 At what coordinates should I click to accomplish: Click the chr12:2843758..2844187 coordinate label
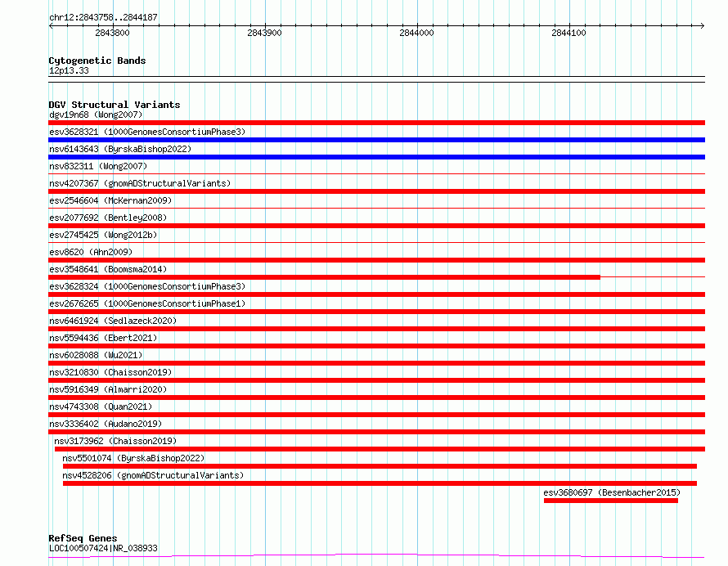[103, 18]
